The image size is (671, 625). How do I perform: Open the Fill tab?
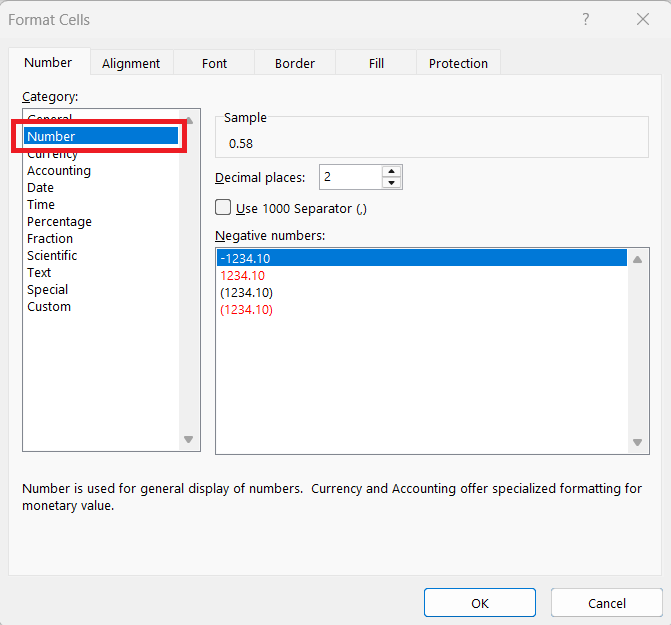click(x=376, y=63)
